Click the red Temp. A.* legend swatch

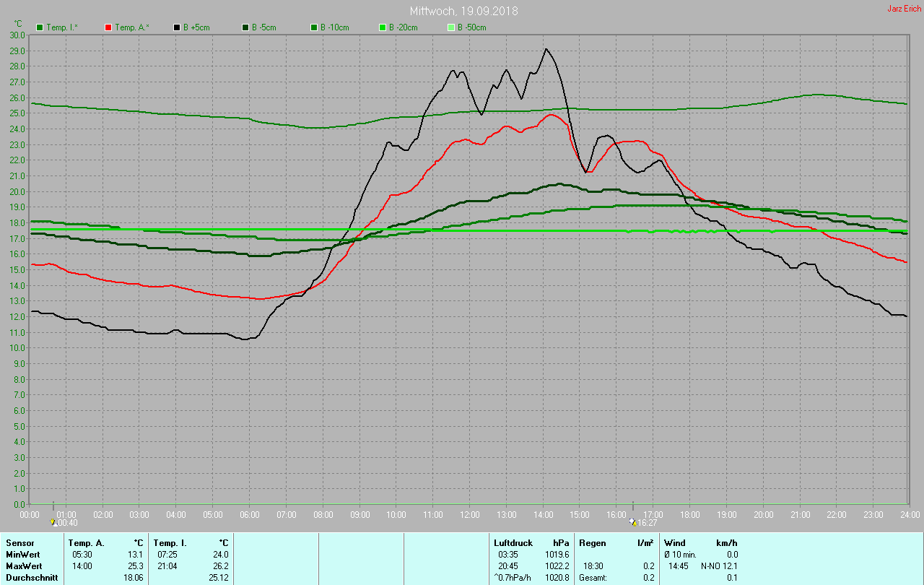click(x=108, y=27)
